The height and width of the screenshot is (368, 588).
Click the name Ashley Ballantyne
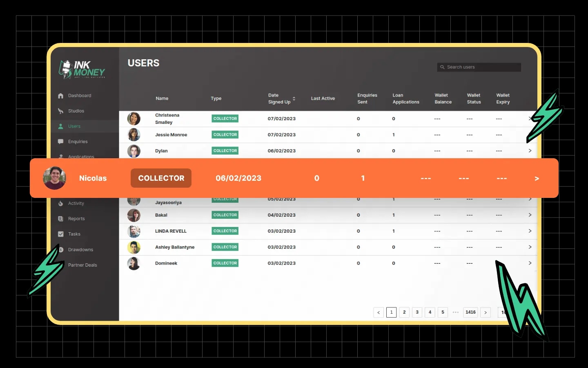[x=175, y=247]
